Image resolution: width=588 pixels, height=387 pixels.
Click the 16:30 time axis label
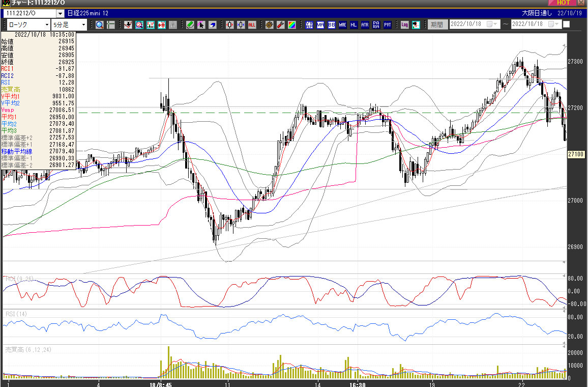pos(357,384)
